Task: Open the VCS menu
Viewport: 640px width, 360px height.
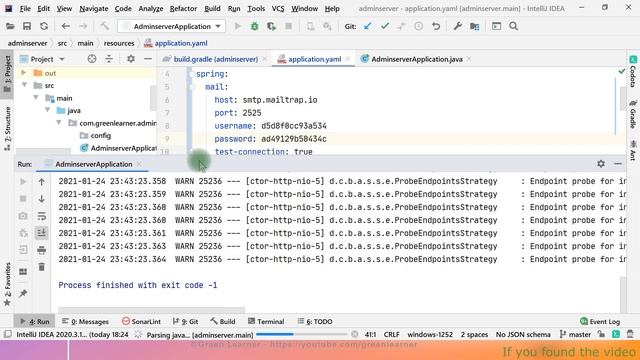Action: tap(278, 8)
